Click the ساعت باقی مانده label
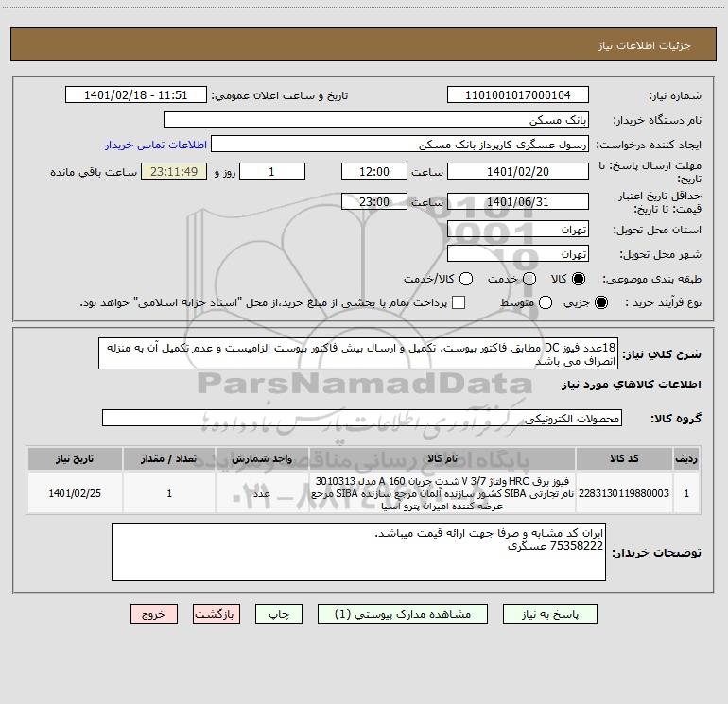 coord(94,172)
